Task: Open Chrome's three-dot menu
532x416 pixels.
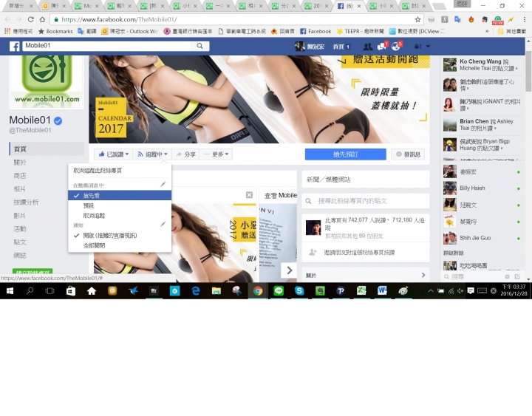Action: (524, 19)
